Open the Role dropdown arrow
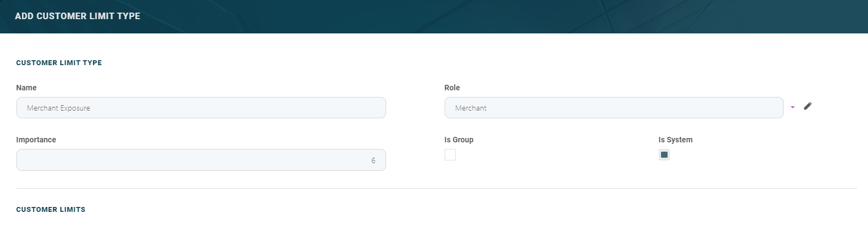This screenshot has width=868, height=242. 792,107
